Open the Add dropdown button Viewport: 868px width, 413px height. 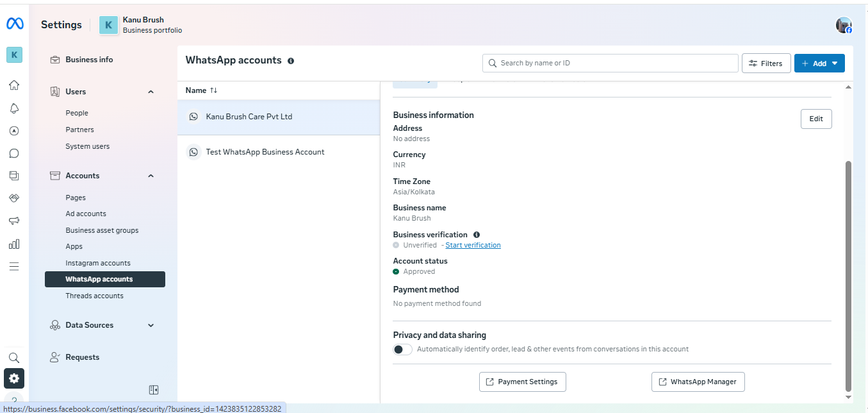click(819, 63)
